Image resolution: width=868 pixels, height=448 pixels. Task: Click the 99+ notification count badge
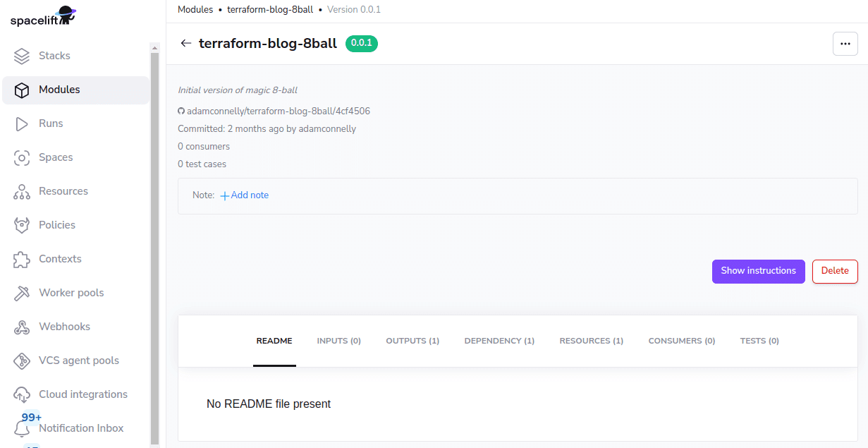pos(31,418)
